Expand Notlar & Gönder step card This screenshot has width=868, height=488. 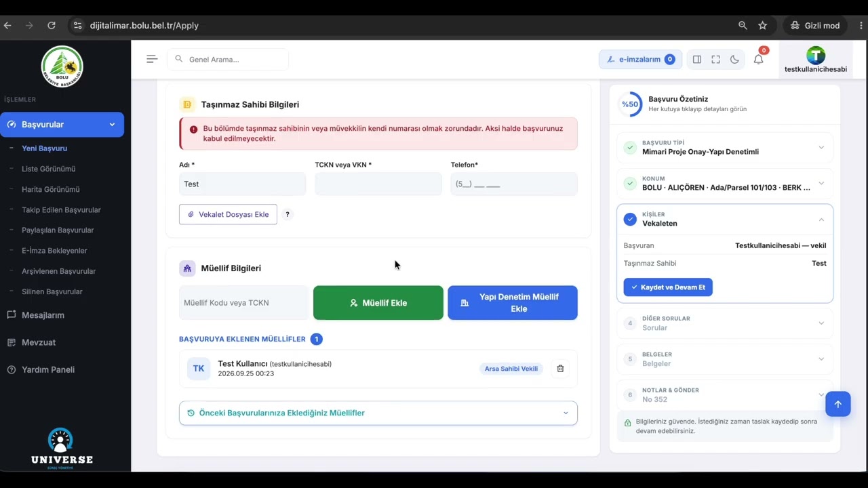[724, 395]
